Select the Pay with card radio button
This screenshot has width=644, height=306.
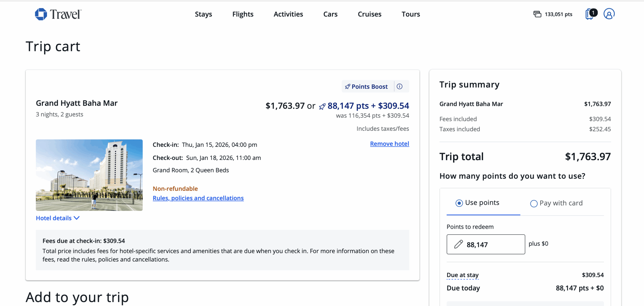(x=534, y=203)
